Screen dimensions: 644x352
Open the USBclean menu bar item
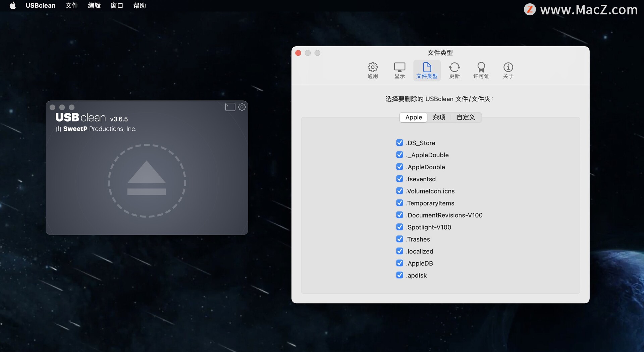pyautogui.click(x=41, y=5)
